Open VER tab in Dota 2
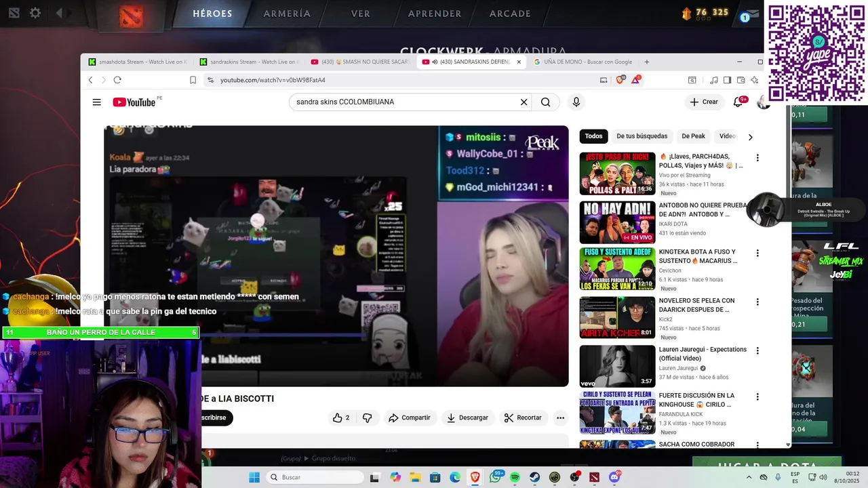The height and width of the screenshot is (488, 868). (x=361, y=14)
